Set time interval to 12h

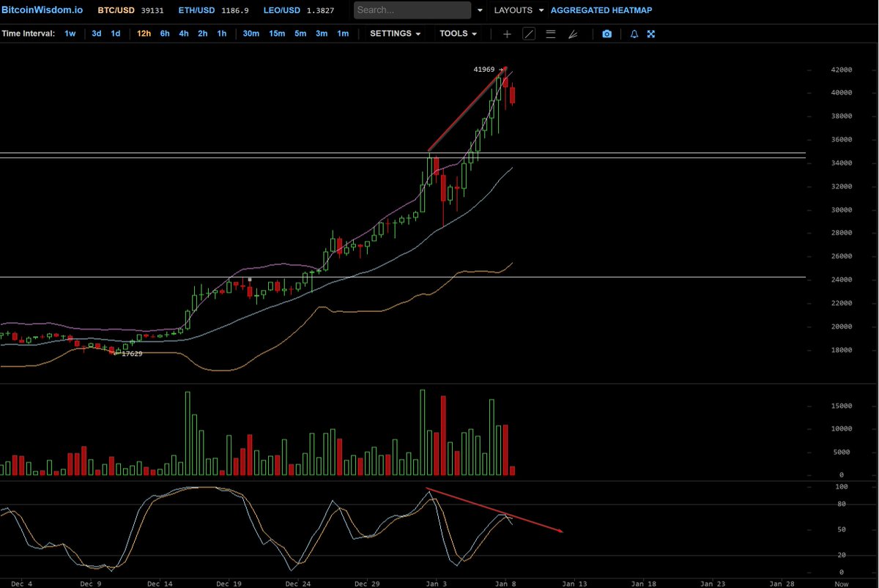[144, 34]
